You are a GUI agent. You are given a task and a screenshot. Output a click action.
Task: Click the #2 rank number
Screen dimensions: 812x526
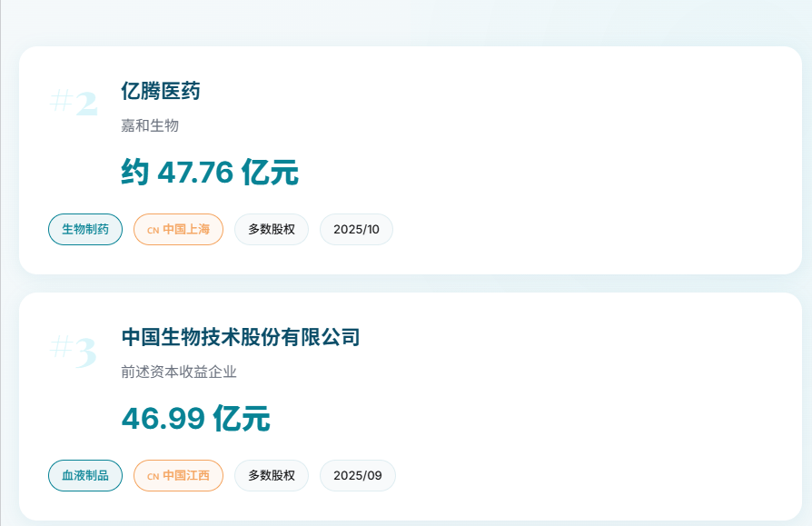click(74, 103)
